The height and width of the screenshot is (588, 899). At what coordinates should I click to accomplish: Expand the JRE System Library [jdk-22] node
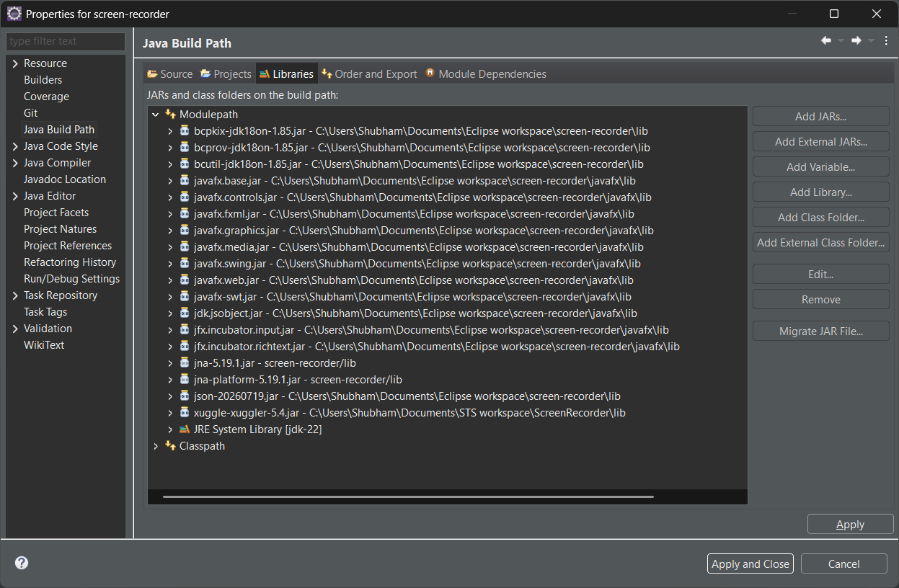pos(170,430)
